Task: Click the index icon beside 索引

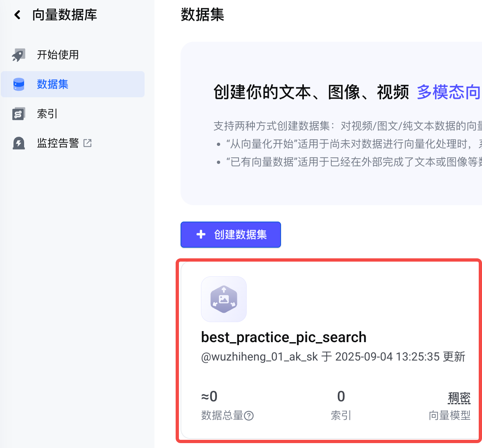Action: [18, 114]
